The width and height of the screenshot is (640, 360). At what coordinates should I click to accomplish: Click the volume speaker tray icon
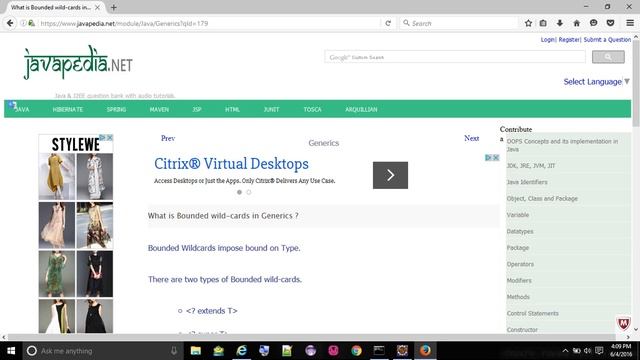(x=587, y=351)
